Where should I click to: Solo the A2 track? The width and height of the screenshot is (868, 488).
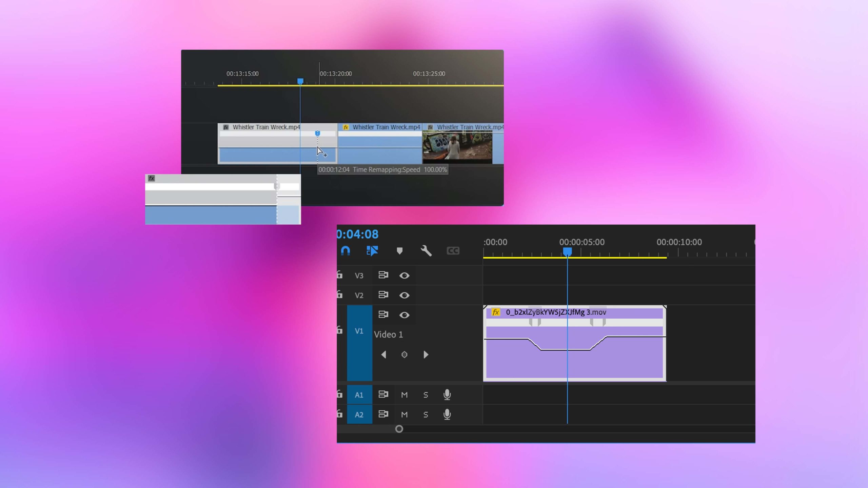426,414
